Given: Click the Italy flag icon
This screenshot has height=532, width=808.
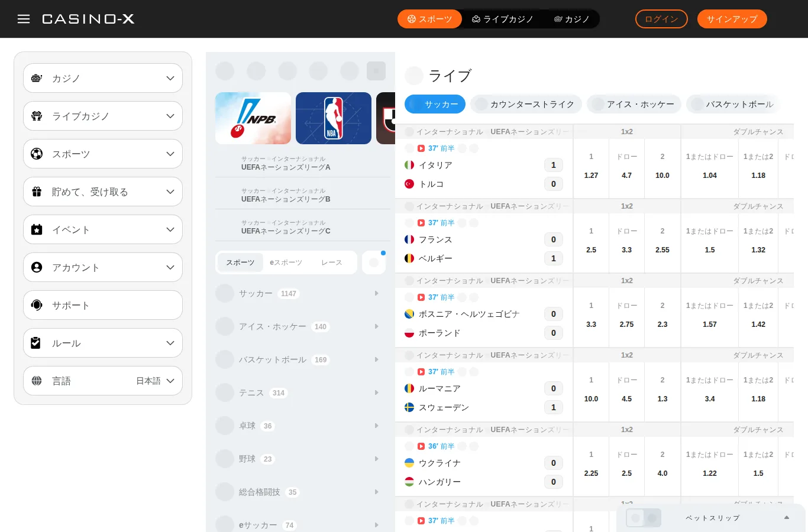Looking at the screenshot, I should (x=409, y=165).
